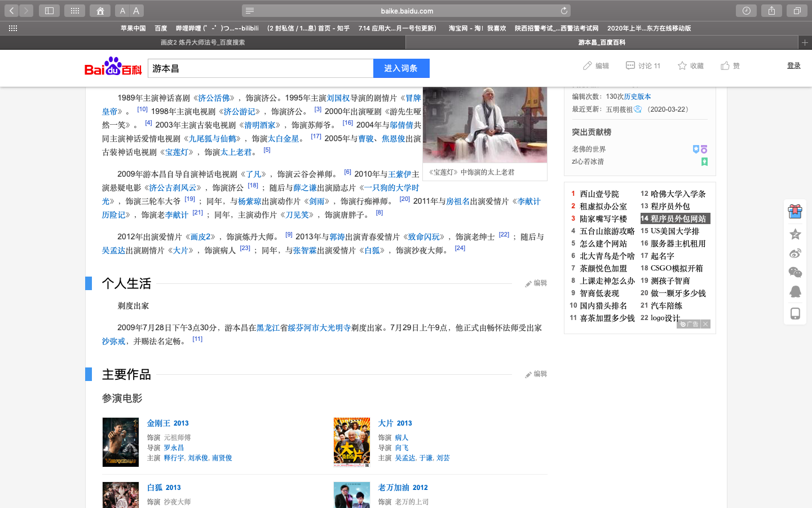Image resolution: width=812 pixels, height=508 pixels.
Task: Toggle the Safari sidebar button
Action: click(x=49, y=11)
